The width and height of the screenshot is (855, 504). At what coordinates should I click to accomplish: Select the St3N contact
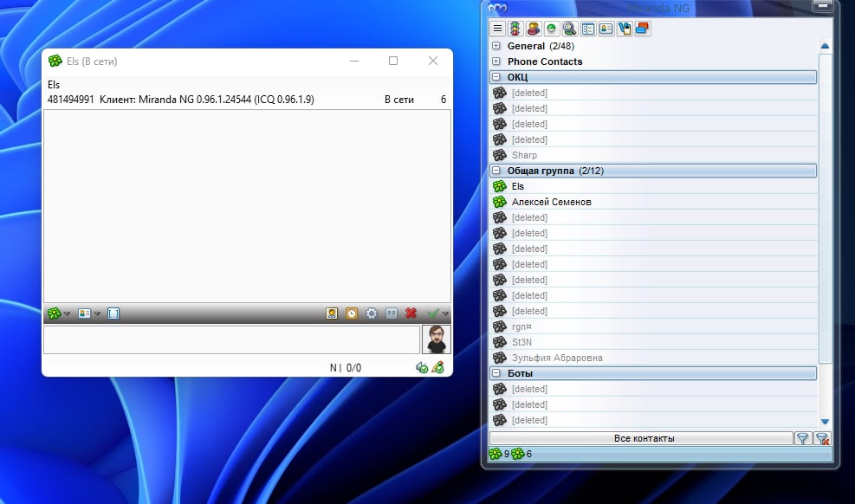pos(653,342)
